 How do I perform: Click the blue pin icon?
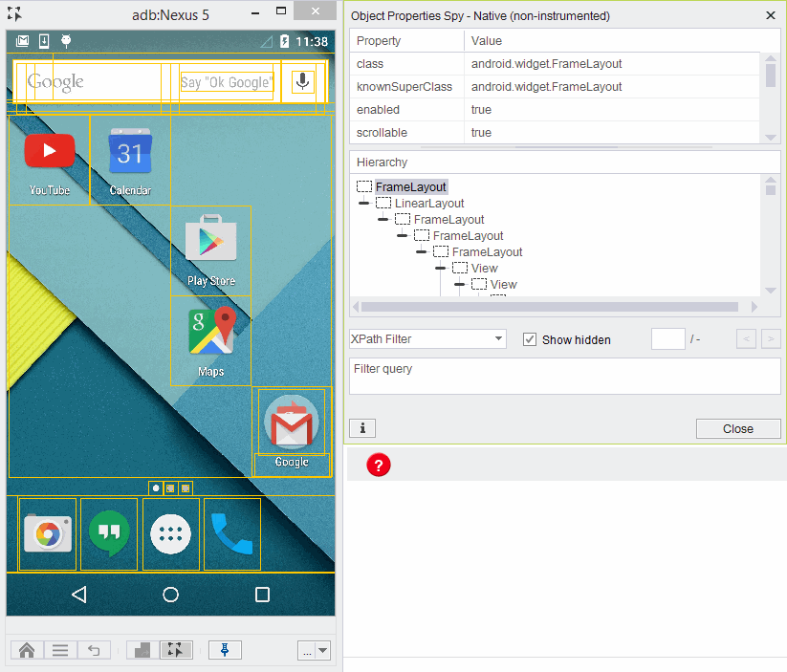pyautogui.click(x=225, y=650)
